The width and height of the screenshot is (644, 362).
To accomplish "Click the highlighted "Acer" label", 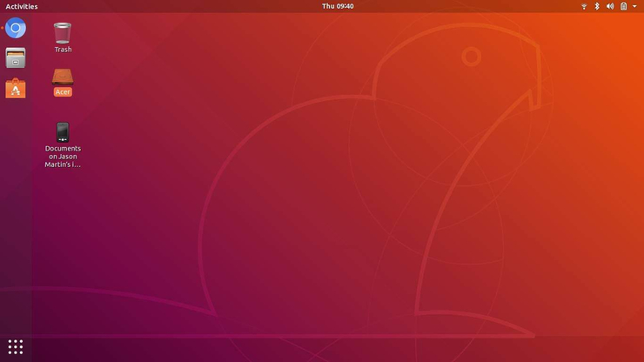I will [63, 91].
